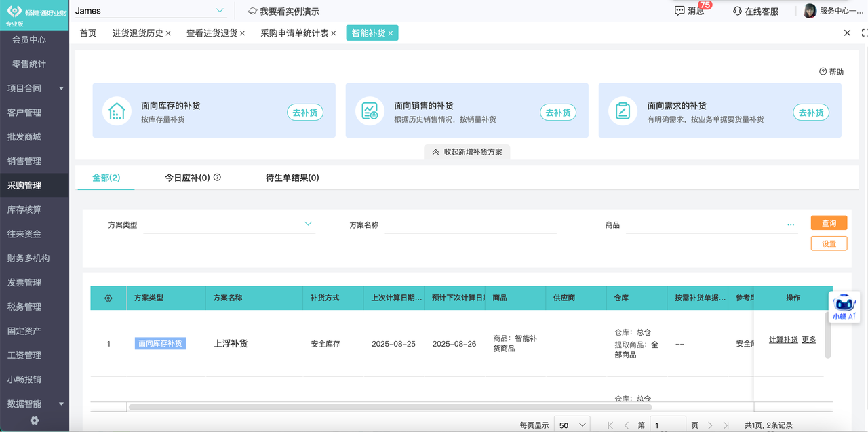This screenshot has height=432, width=868.
Task: Click 去补货 on 面向需求的补货 card
Action: [x=811, y=113]
